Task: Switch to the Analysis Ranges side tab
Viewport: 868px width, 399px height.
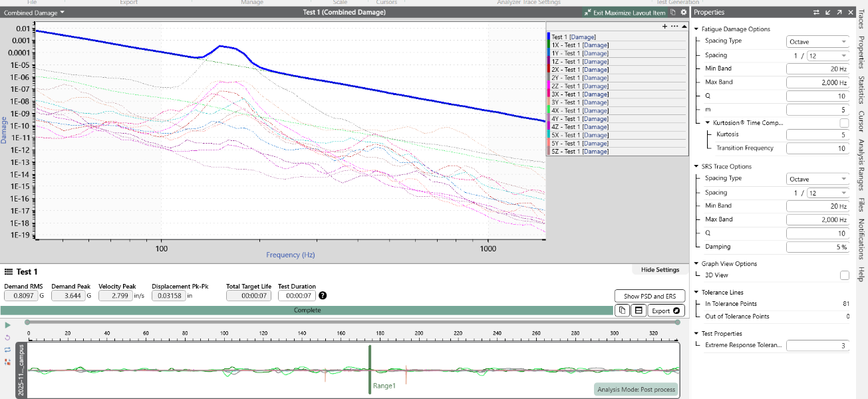Action: 861,166
